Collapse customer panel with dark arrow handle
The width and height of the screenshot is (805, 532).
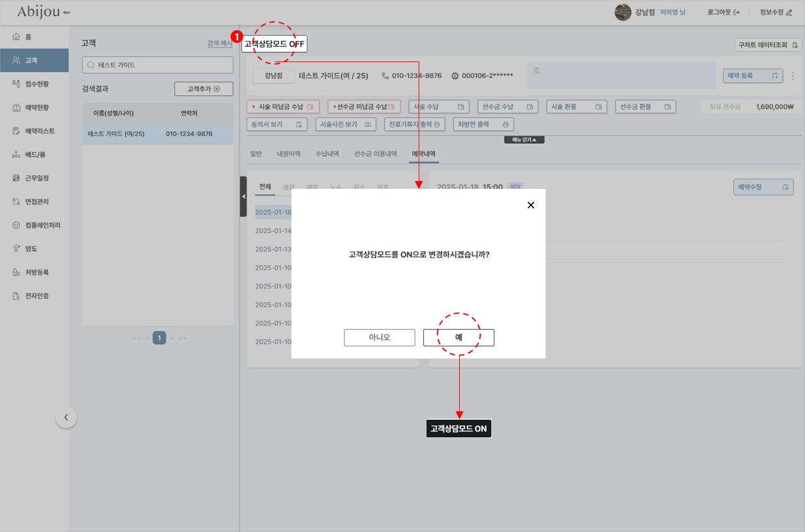(243, 197)
